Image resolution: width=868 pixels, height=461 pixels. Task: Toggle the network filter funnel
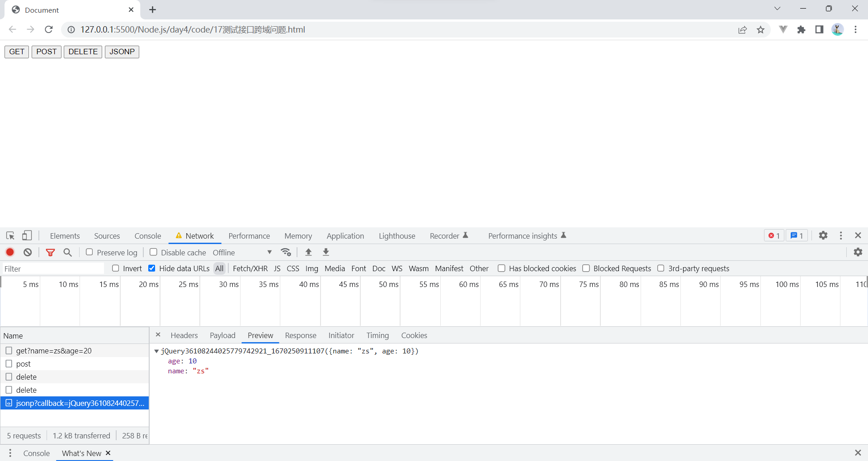point(50,252)
